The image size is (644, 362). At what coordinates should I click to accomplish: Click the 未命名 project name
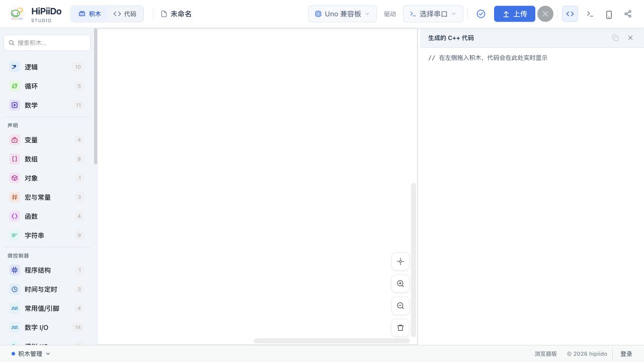point(176,14)
